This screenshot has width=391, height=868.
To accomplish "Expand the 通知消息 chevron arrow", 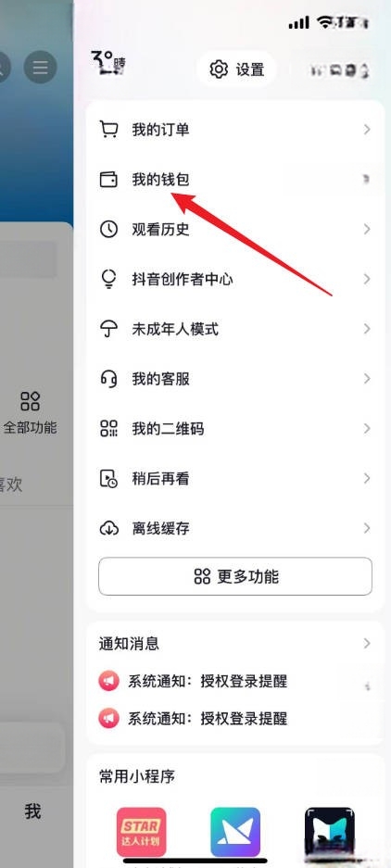I will coord(367,643).
